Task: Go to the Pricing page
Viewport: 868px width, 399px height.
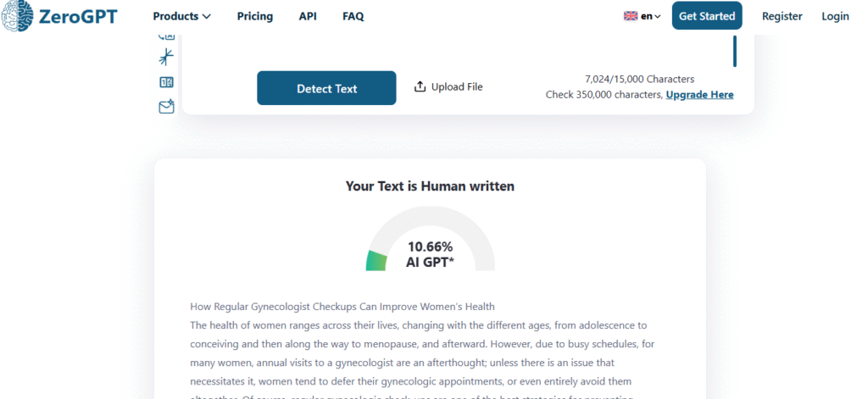Action: coord(255,16)
